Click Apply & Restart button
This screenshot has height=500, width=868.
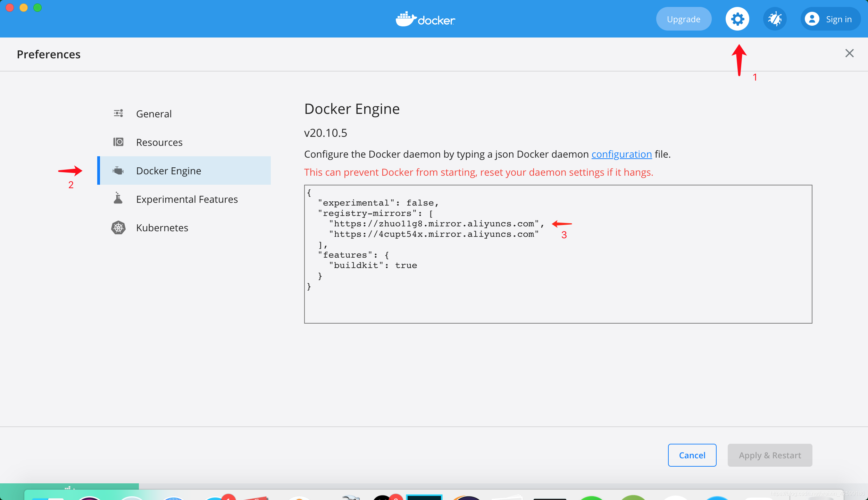coord(770,455)
